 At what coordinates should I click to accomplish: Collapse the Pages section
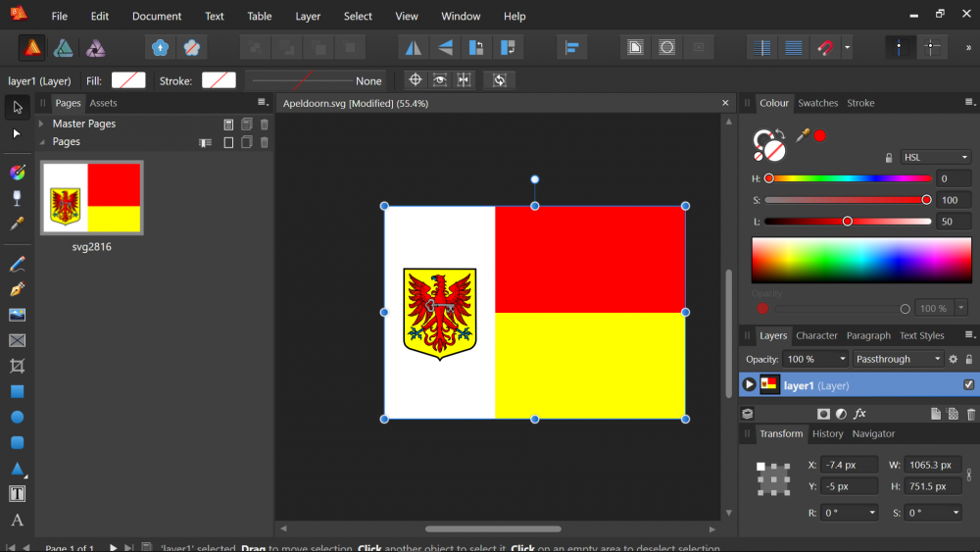coord(41,142)
